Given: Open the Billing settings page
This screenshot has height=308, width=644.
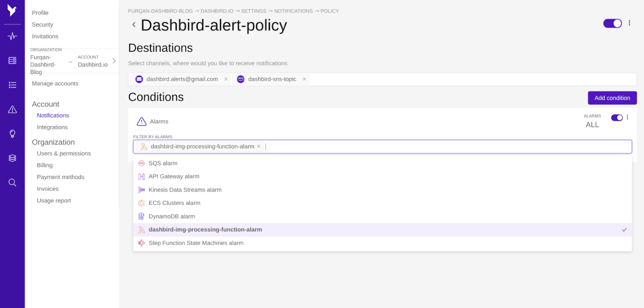Looking at the screenshot, I should (45, 165).
